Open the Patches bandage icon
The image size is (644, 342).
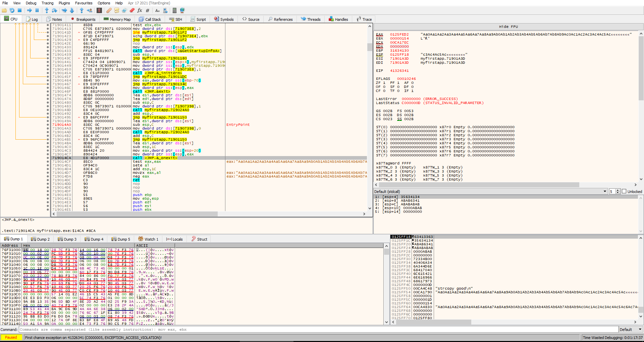click(109, 10)
